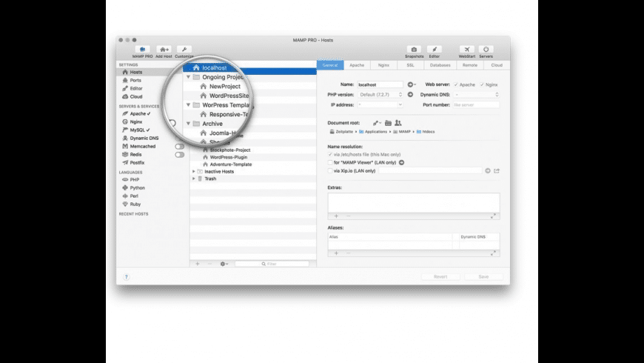Select Apache under Servers & Services
The height and width of the screenshot is (363, 644).
click(x=138, y=113)
